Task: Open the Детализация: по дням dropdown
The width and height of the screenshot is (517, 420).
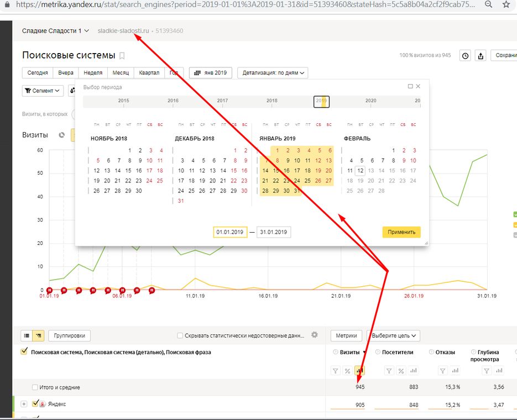Action: [x=273, y=73]
